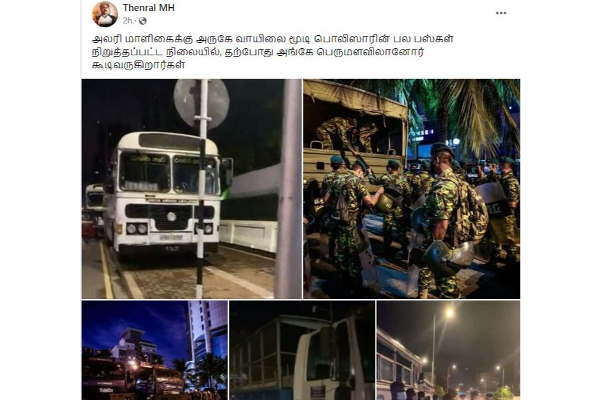Open the soldiers with truck photo
This screenshot has height=400, width=600.
(411, 189)
